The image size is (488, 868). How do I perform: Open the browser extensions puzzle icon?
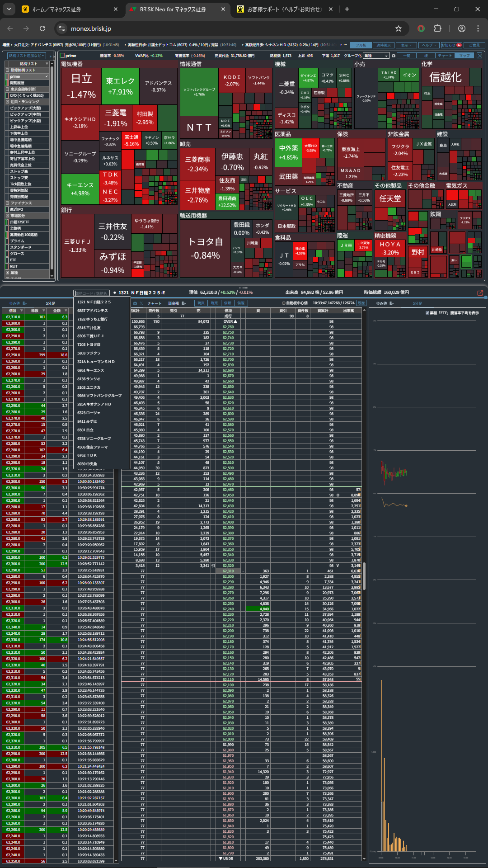pyautogui.click(x=437, y=28)
